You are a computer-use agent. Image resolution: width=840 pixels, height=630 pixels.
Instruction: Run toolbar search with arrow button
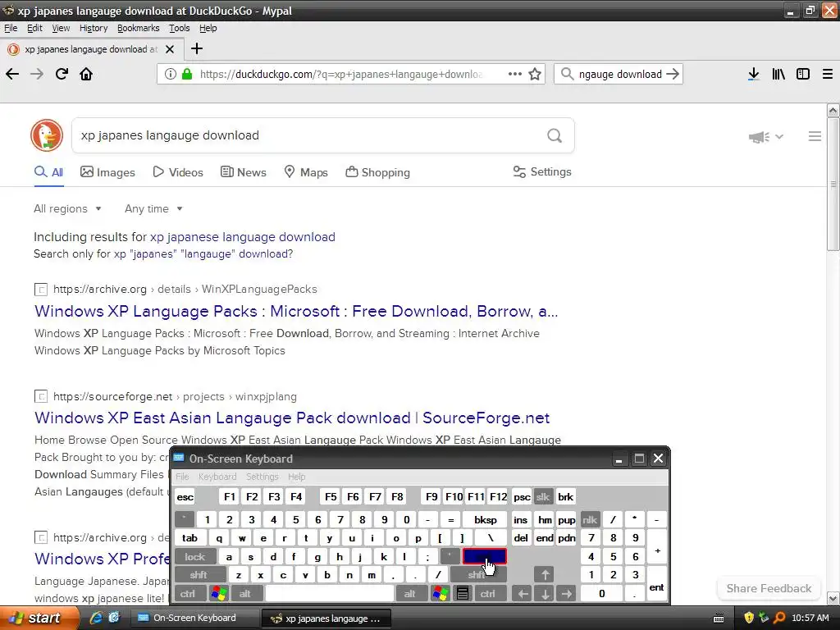[673, 74]
